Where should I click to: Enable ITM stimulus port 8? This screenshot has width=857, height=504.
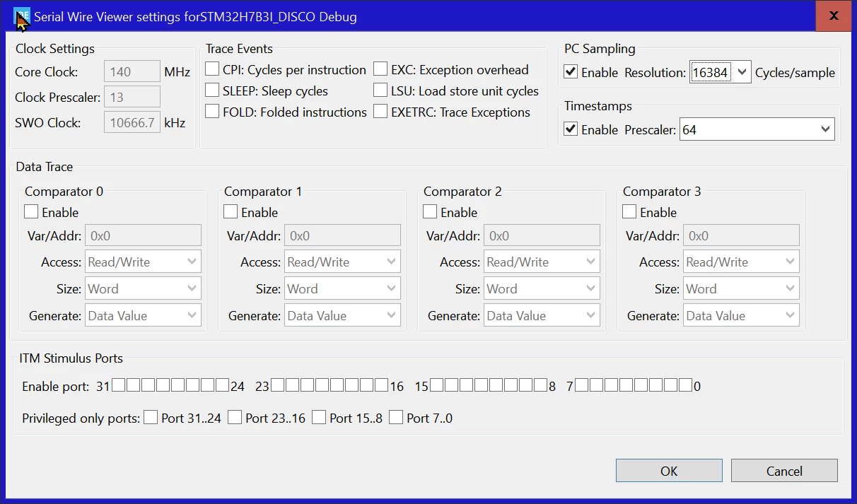(541, 385)
